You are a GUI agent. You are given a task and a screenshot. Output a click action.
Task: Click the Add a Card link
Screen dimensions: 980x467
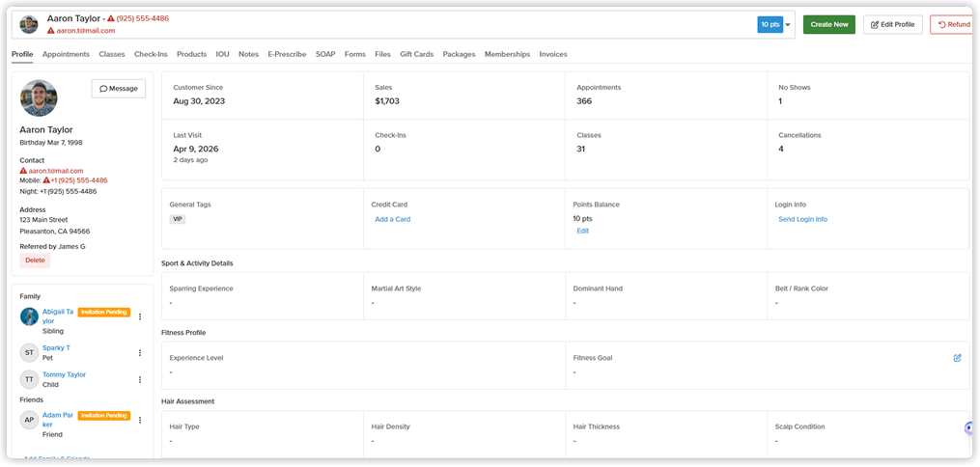pyautogui.click(x=393, y=219)
